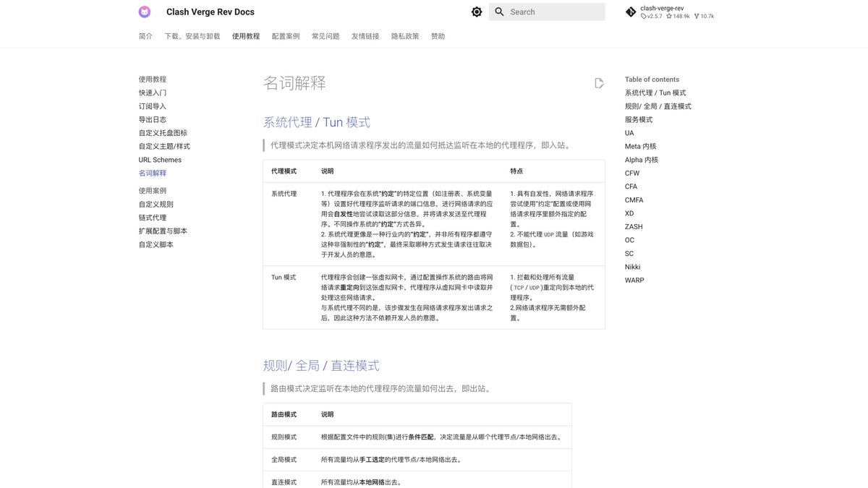
Task: Go to 扩展配置与脚本 sidebar page
Action: coord(163,231)
